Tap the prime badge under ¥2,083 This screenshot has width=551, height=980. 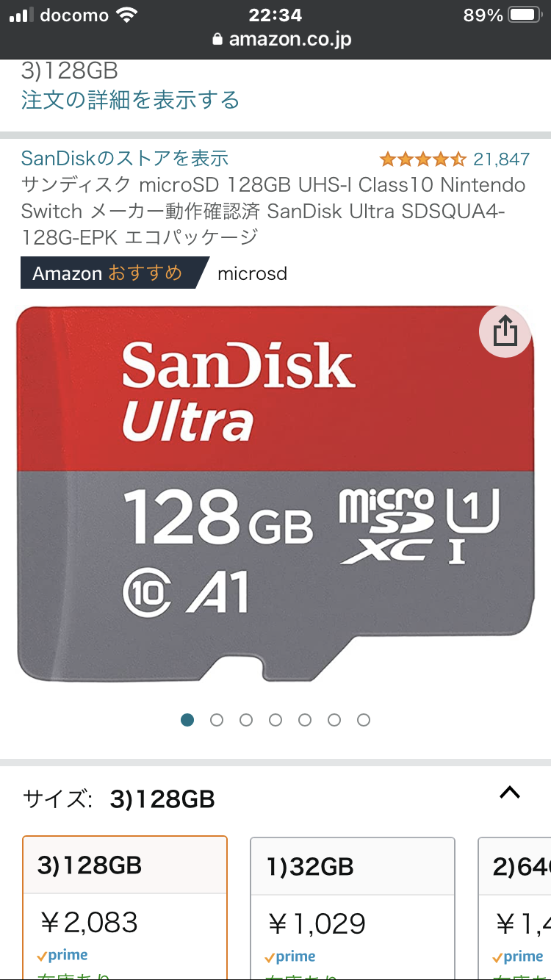[62, 956]
